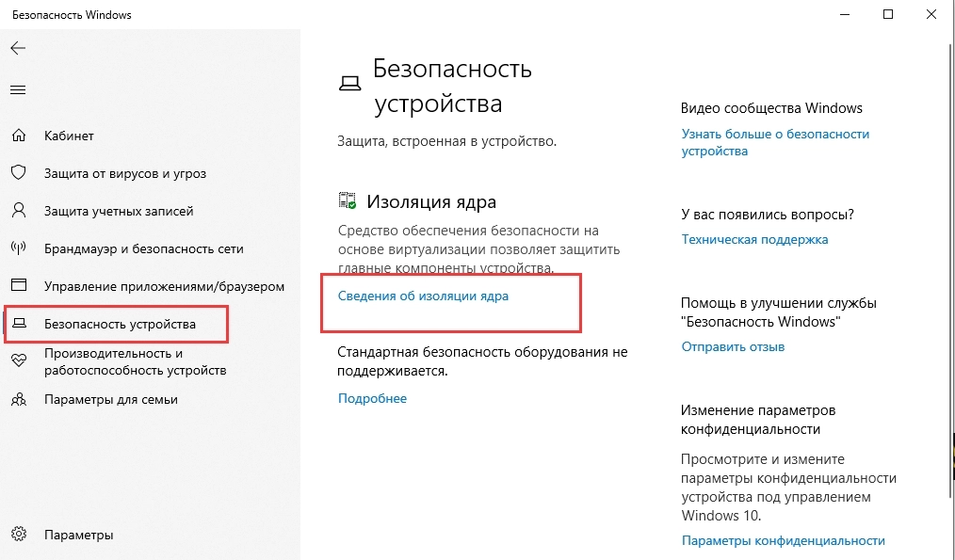Click the Изоляция ядра section icon
Image resolution: width=955 pixels, height=560 pixels.
(x=346, y=200)
